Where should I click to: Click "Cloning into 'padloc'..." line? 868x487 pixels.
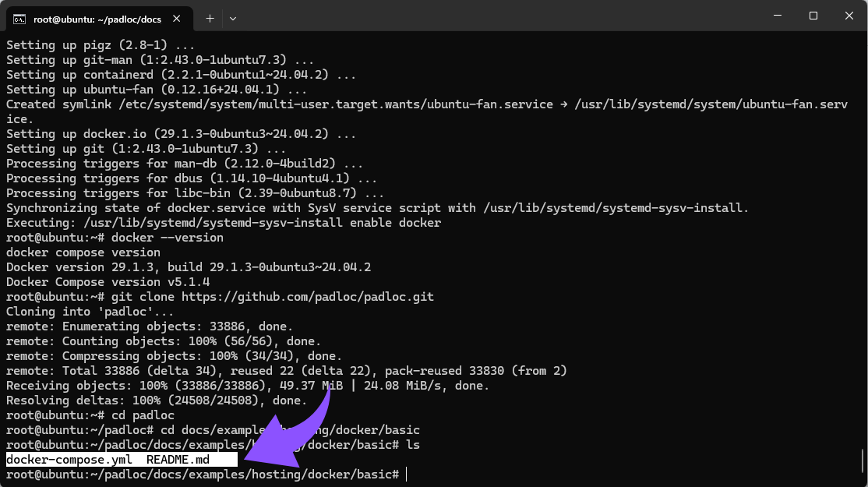[90, 312]
